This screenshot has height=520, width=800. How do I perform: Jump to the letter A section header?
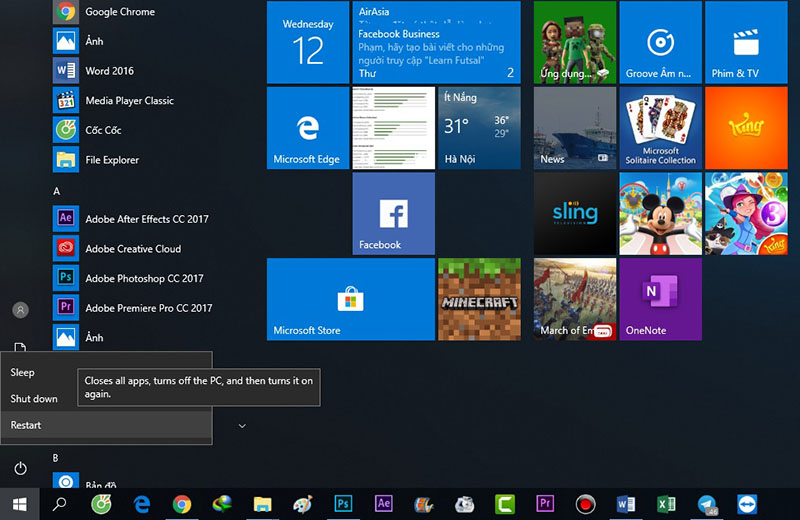[x=57, y=191]
